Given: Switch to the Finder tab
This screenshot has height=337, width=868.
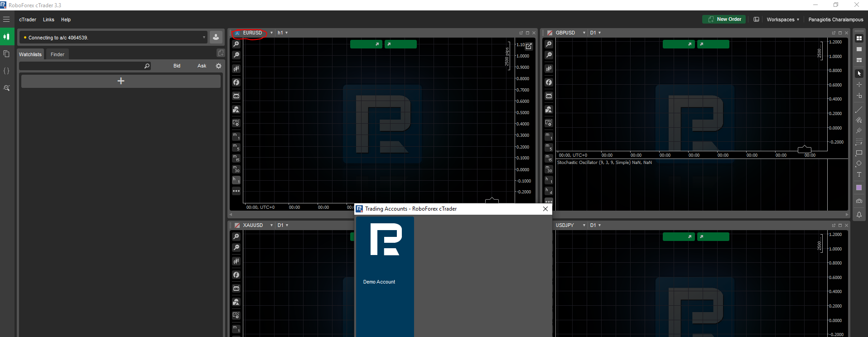Looking at the screenshot, I should coord(58,54).
